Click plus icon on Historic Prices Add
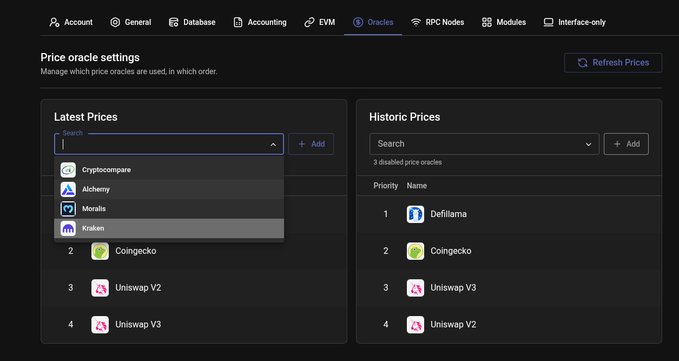The width and height of the screenshot is (679, 361). pos(617,144)
